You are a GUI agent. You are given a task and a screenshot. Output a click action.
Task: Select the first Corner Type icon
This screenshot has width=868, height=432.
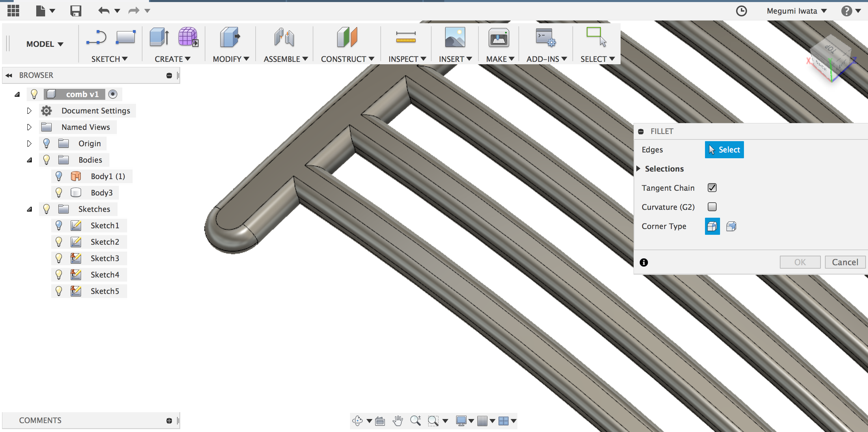pos(713,226)
